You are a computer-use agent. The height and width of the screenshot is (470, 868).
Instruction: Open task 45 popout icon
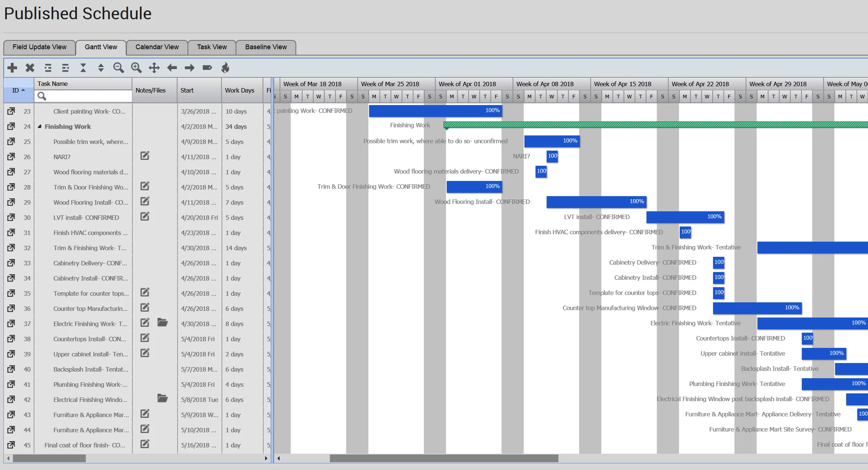coord(11,445)
